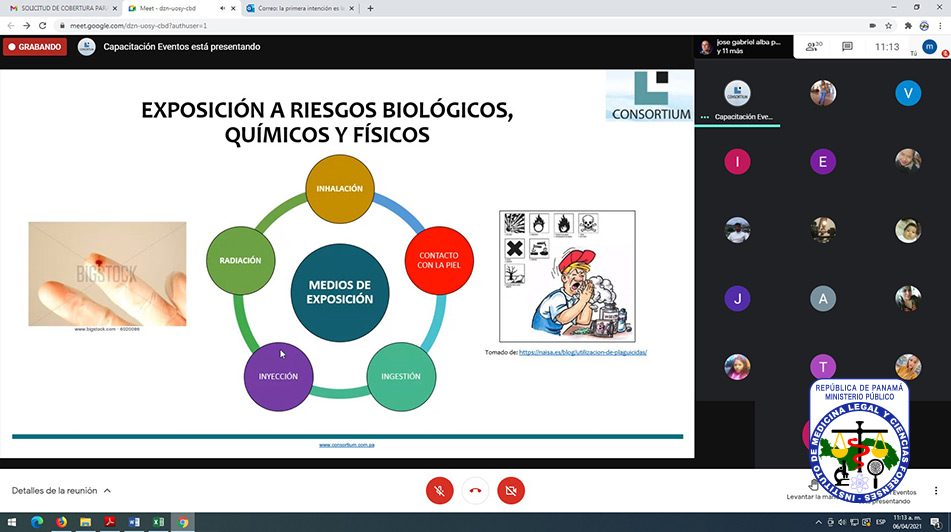Select participant tile with letter V

(908, 93)
